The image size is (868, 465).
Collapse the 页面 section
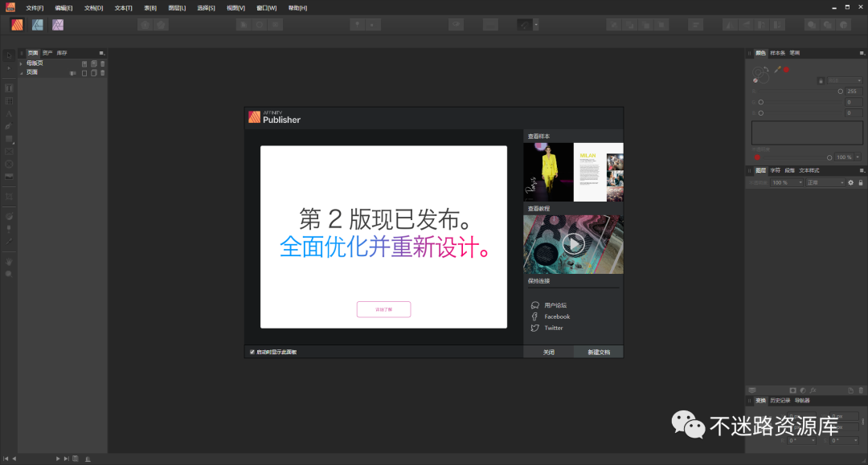point(21,72)
